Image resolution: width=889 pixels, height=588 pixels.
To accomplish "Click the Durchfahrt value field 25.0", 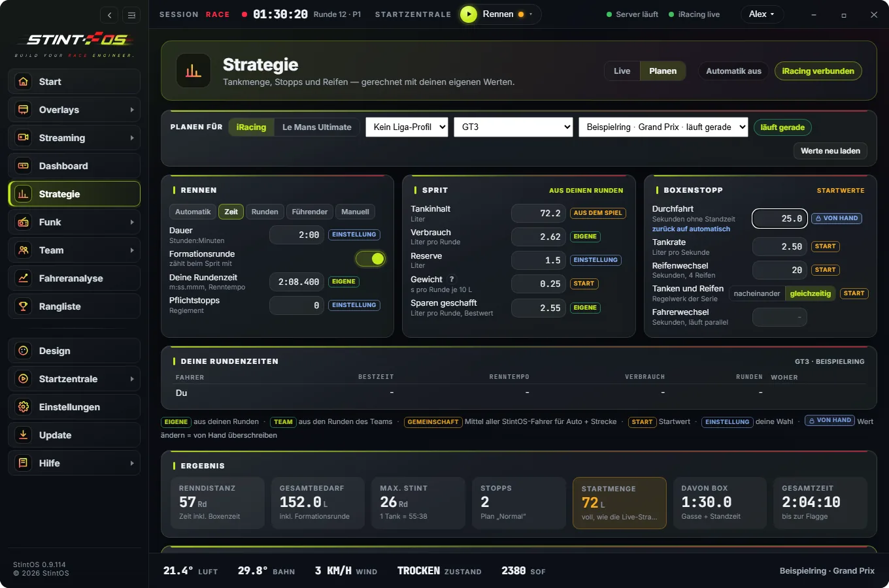I will (x=780, y=219).
